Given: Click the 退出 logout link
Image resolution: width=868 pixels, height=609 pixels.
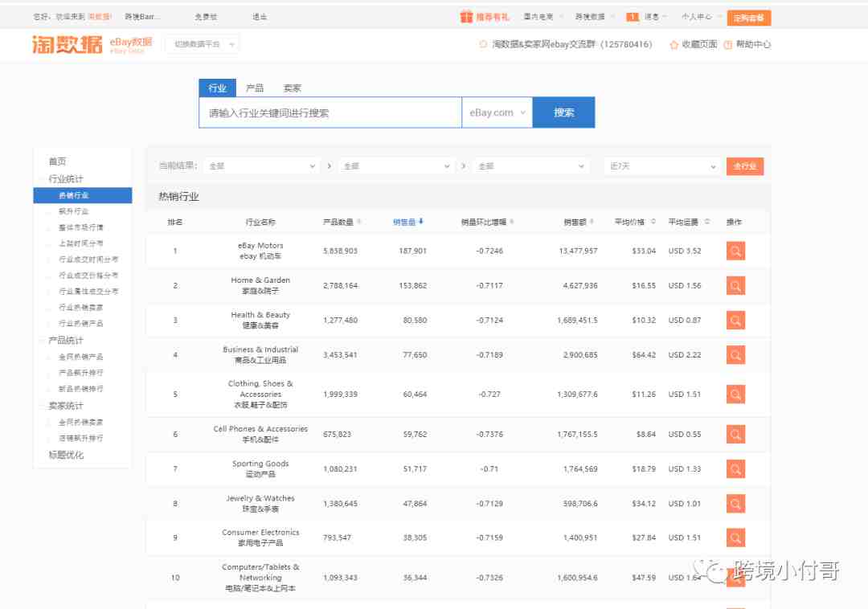Looking at the screenshot, I should click(260, 17).
